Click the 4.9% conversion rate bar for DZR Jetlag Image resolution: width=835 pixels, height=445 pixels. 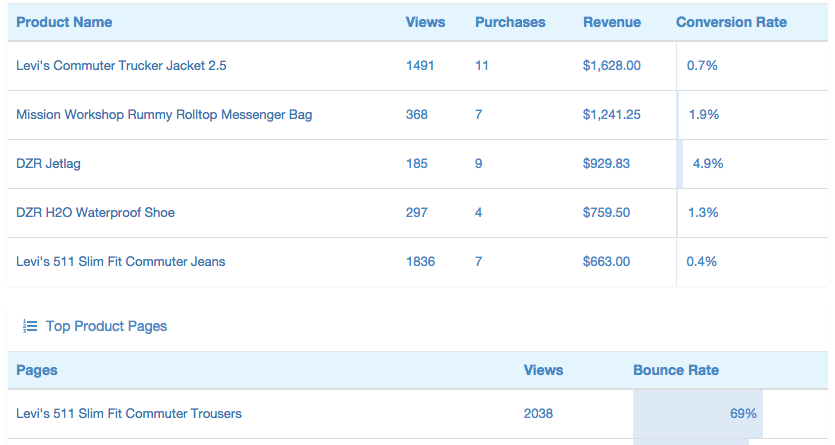pyautogui.click(x=681, y=163)
